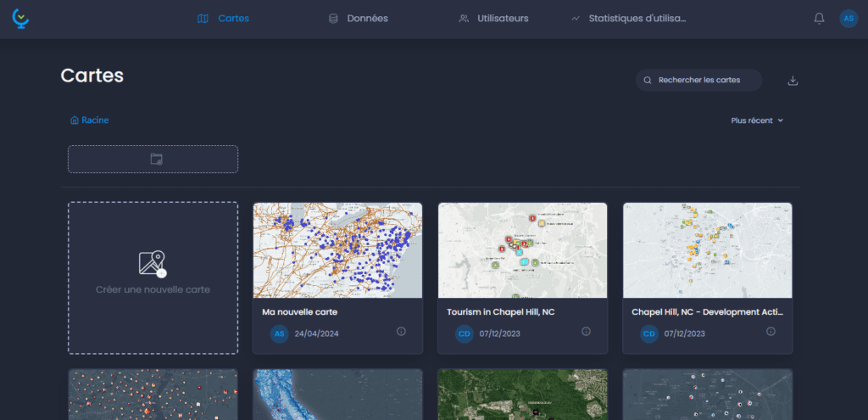This screenshot has width=868, height=420.
Task: Click the globe application logo
Action: coord(20,19)
